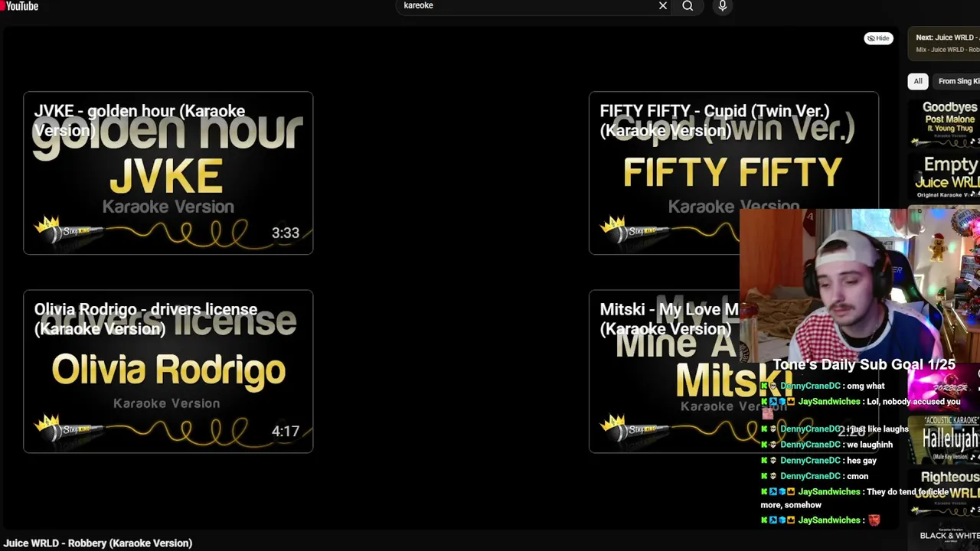Image resolution: width=980 pixels, height=551 pixels.
Task: Click 'Tone's Daily Sub Goal 1/25' text
Action: point(864,364)
